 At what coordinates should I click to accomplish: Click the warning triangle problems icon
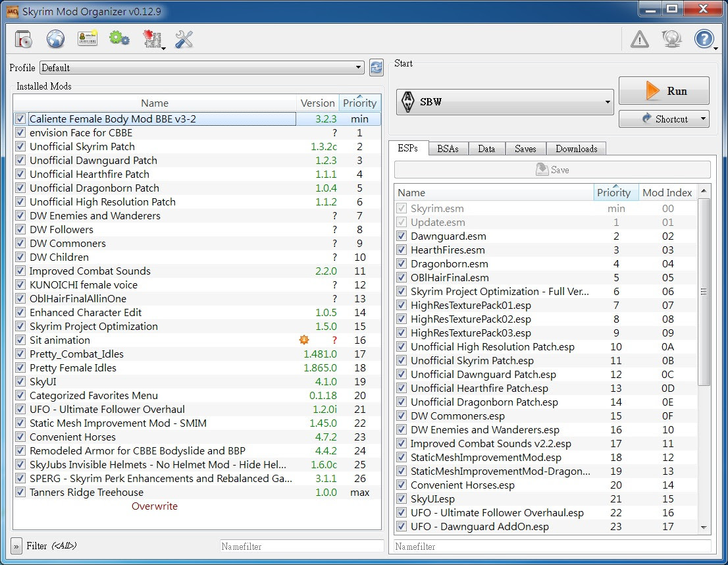pos(640,40)
